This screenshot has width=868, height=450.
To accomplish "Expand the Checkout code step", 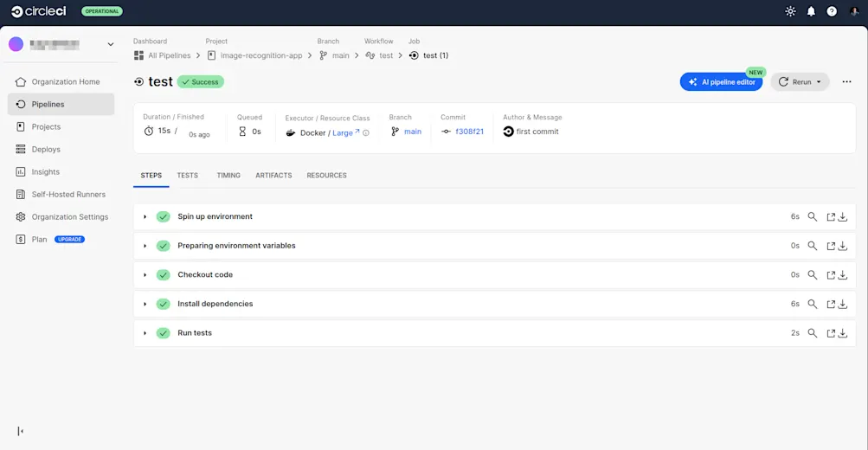I will [145, 275].
